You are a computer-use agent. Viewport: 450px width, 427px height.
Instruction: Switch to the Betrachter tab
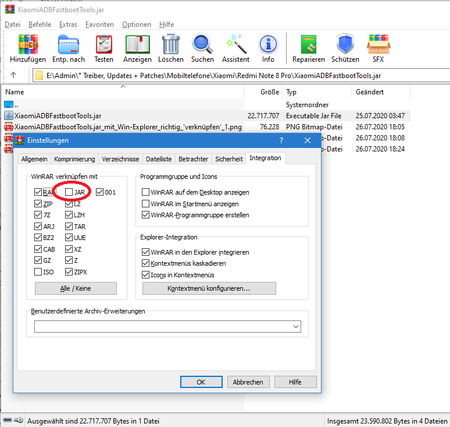coord(193,159)
